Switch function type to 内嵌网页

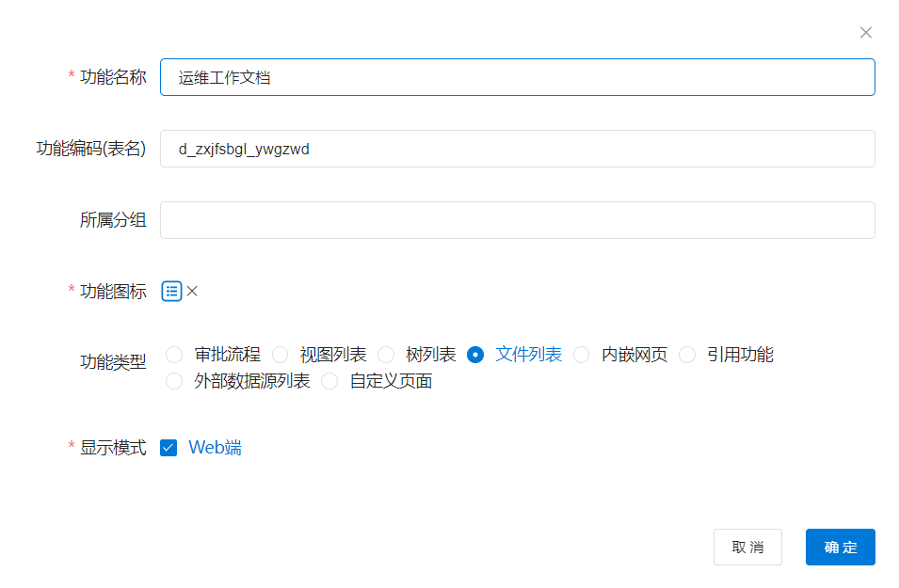point(582,355)
